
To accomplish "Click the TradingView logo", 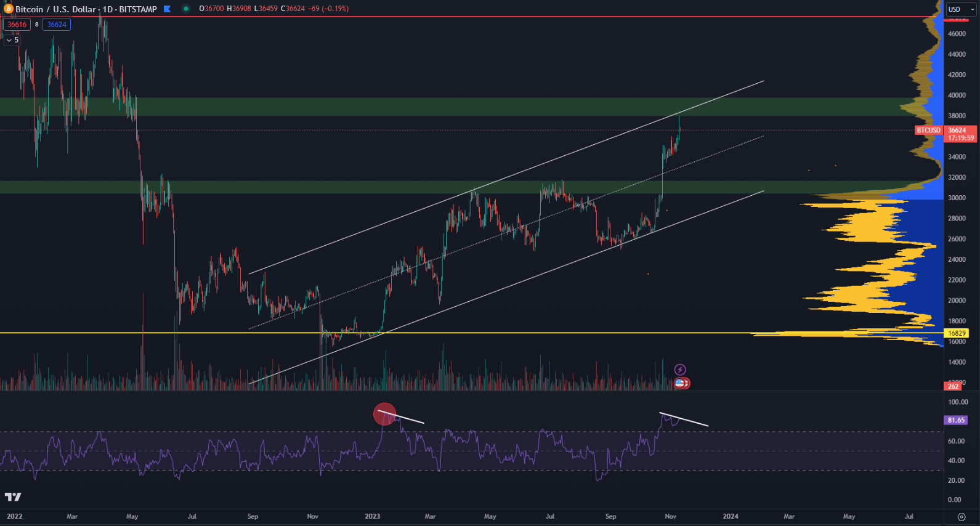I will coord(13,496).
